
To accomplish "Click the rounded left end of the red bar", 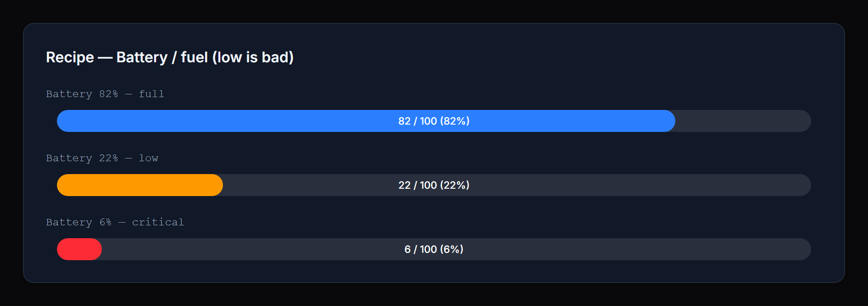I will pos(62,249).
